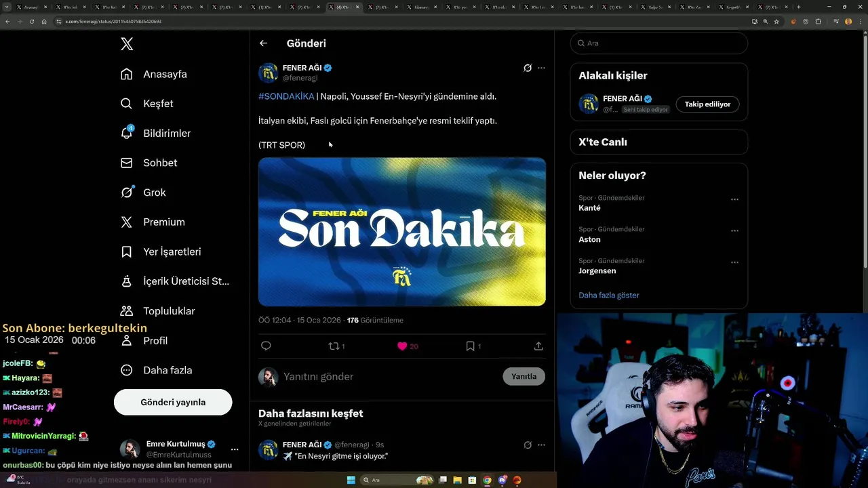Screen dimensions: 868x488
Task: Open Keşfet from the sidebar
Action: [146, 104]
